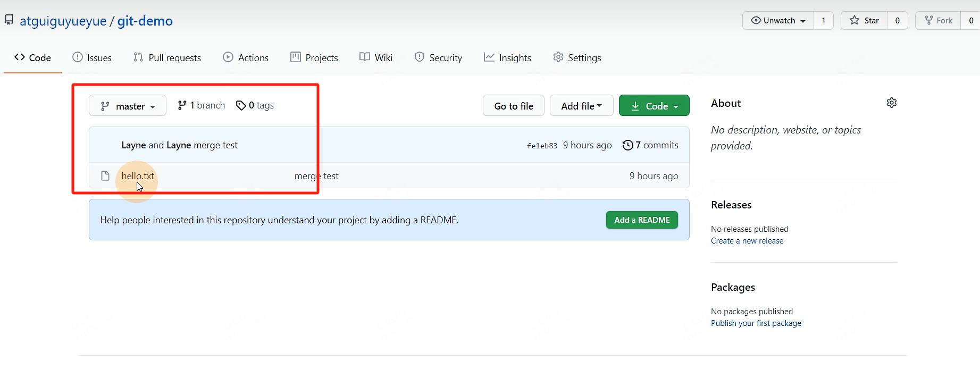This screenshot has height=369, width=980.
Task: Open the repository Settings tab
Action: [x=577, y=57]
